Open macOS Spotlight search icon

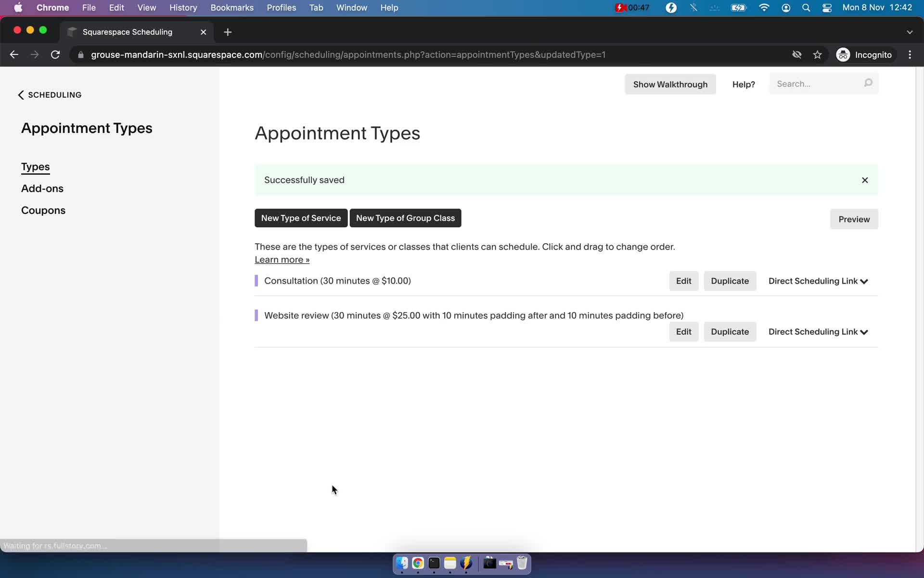(x=806, y=8)
